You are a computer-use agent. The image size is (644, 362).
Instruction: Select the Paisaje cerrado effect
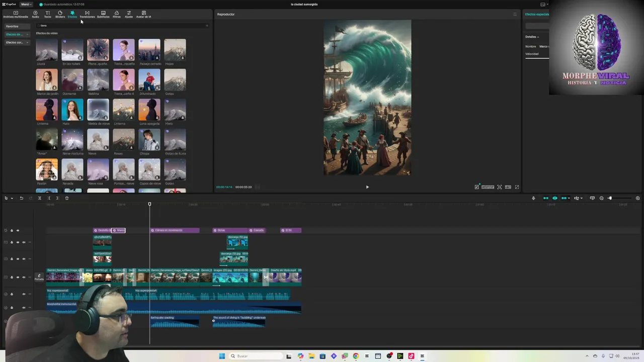tap(149, 50)
